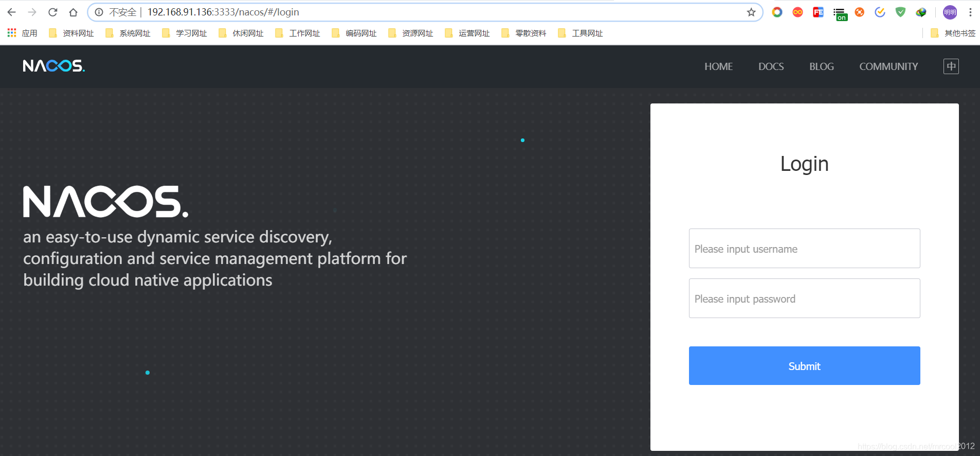Image resolution: width=980 pixels, height=456 pixels.
Task: Open the red infinity extension icon
Action: click(x=797, y=12)
